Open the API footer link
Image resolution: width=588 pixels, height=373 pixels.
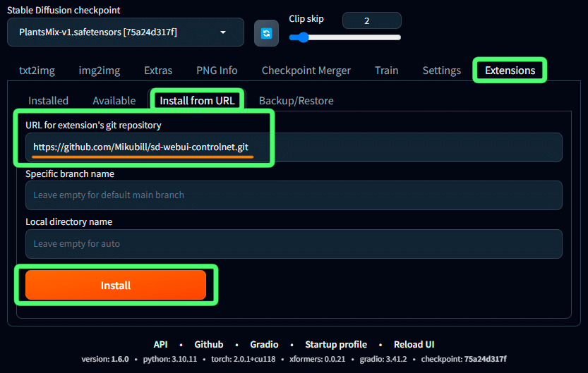click(x=160, y=345)
